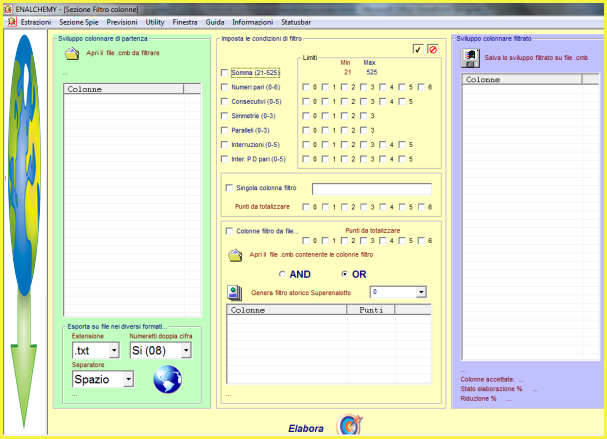The image size is (607, 439).
Task: Check 3 points under Colonne filtro da file
Action: pyautogui.click(x=364, y=240)
